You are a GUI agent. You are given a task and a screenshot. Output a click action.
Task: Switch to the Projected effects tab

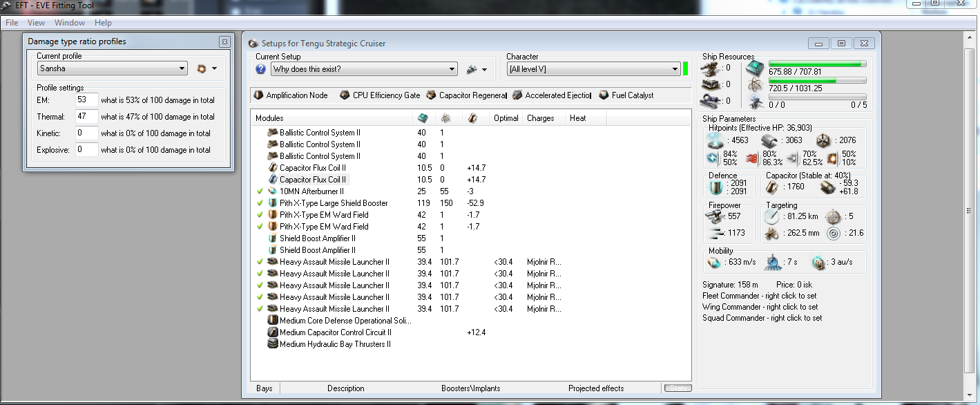point(596,388)
